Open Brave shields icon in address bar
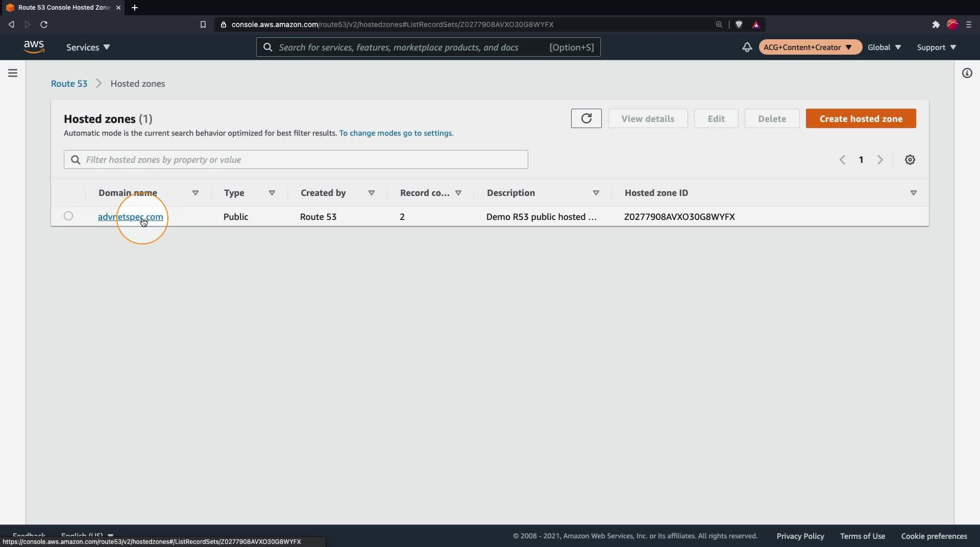980x547 pixels. pos(739,24)
